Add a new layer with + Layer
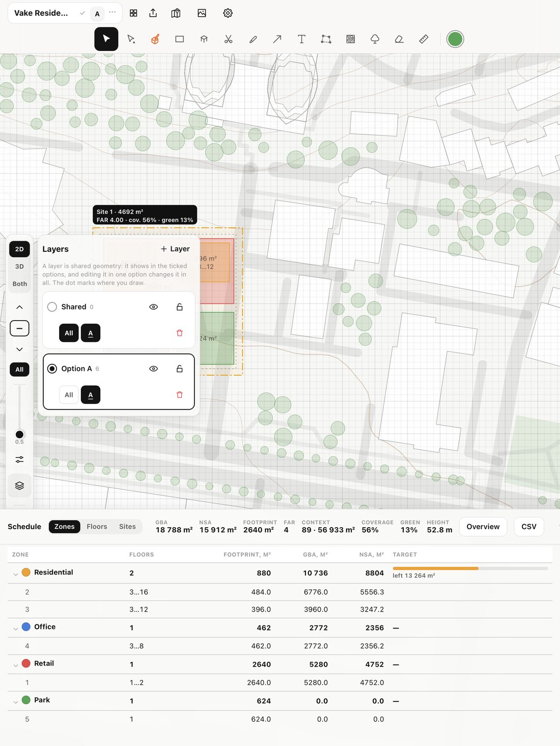560x746 pixels. pyautogui.click(x=175, y=249)
